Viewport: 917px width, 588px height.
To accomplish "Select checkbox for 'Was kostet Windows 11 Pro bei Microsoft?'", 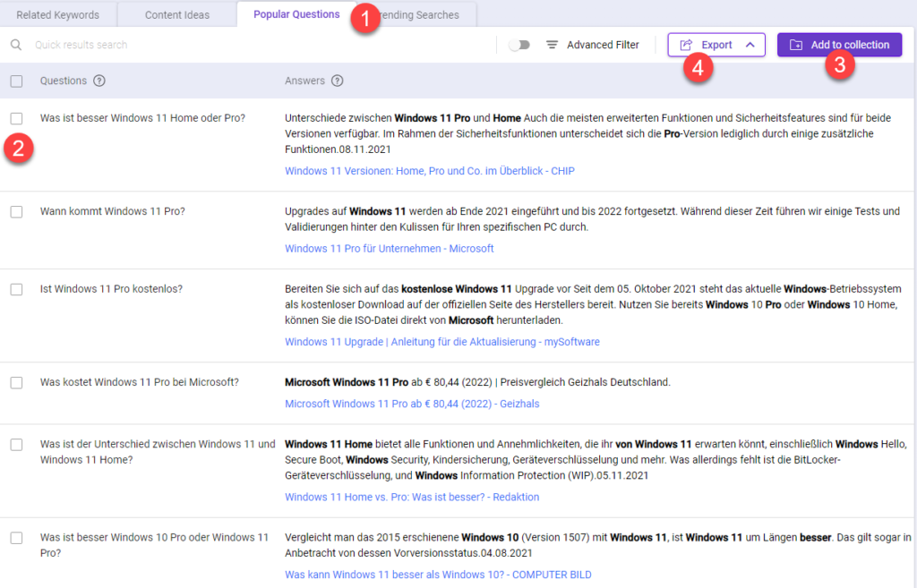I will click(16, 383).
